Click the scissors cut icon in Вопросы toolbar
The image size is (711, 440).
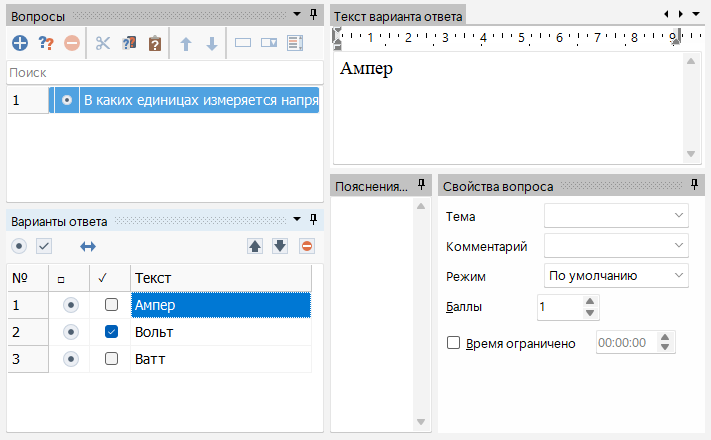[102, 43]
